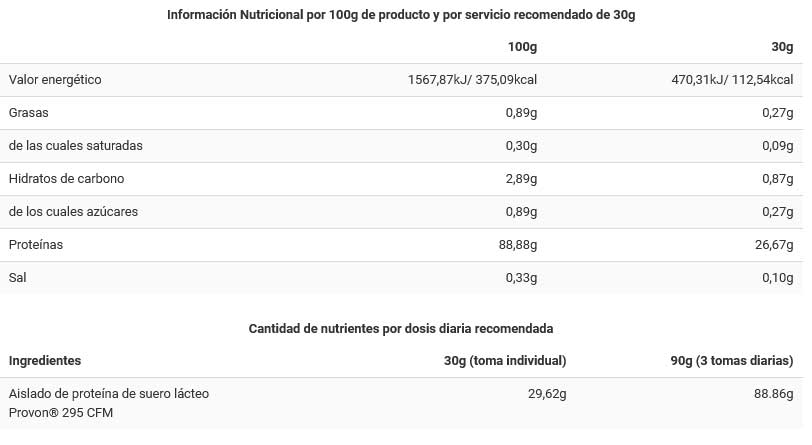
Task: Select the 30g column header
Action: [x=779, y=47]
